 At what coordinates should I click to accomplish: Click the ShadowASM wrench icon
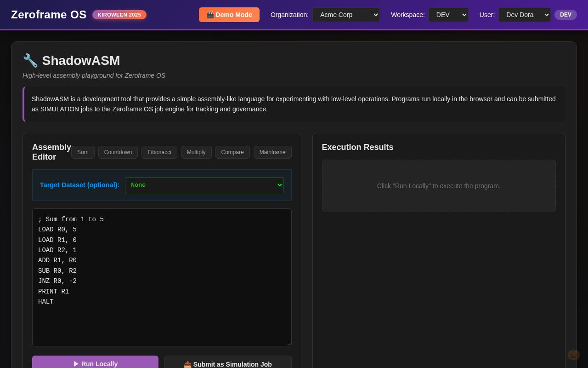tap(30, 60)
